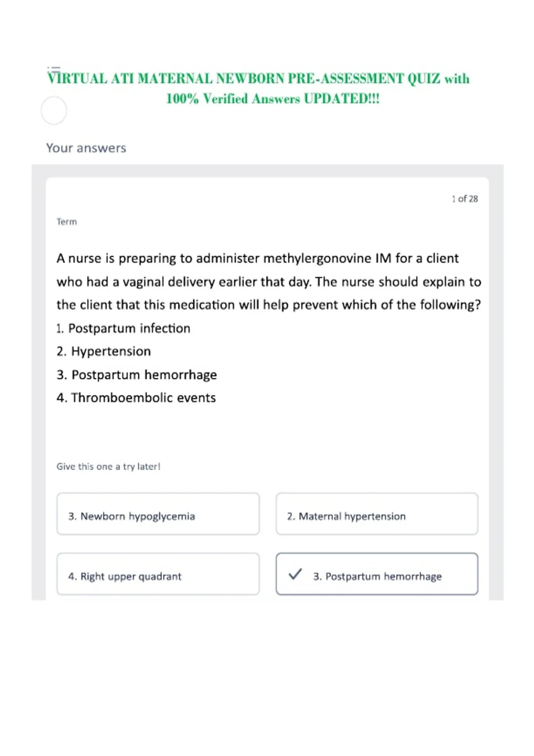The height and width of the screenshot is (756, 534).
Task: Choose the 'Right upper quadrant' answer option
Action: point(158,574)
